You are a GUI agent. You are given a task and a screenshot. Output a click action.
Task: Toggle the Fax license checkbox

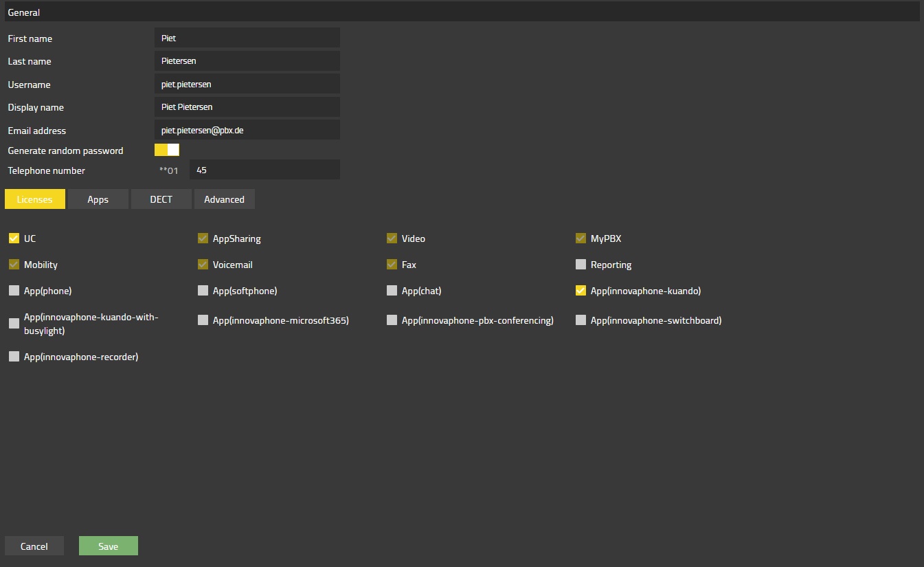392,265
